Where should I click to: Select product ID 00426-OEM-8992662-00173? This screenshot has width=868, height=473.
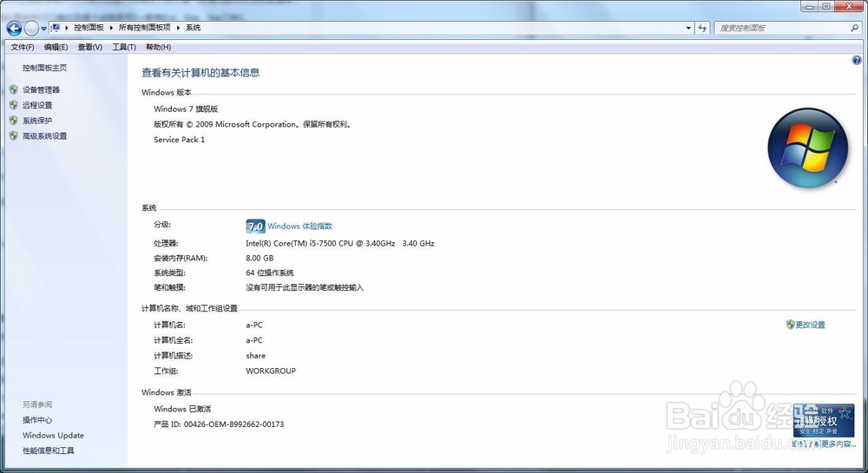pyautogui.click(x=233, y=424)
